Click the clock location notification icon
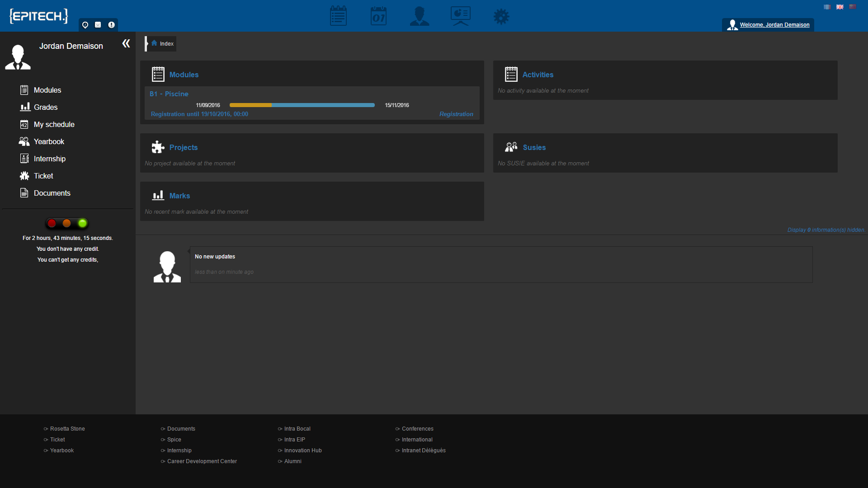This screenshot has width=868, height=488. 85,25
